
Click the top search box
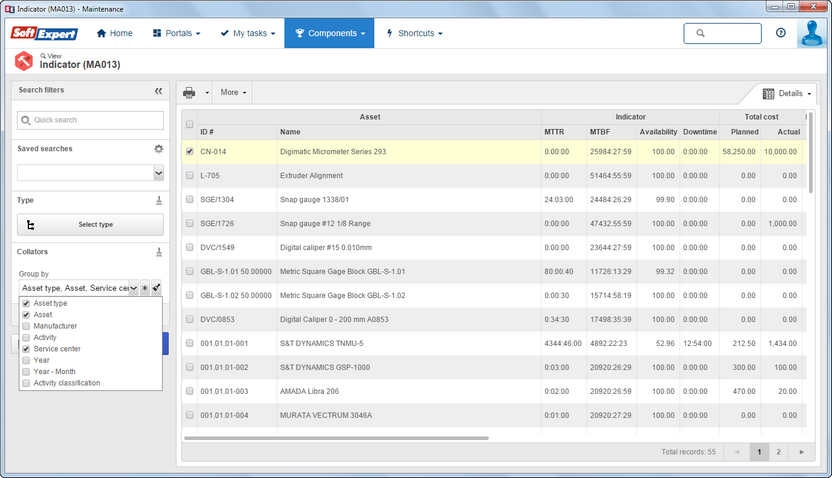click(722, 33)
